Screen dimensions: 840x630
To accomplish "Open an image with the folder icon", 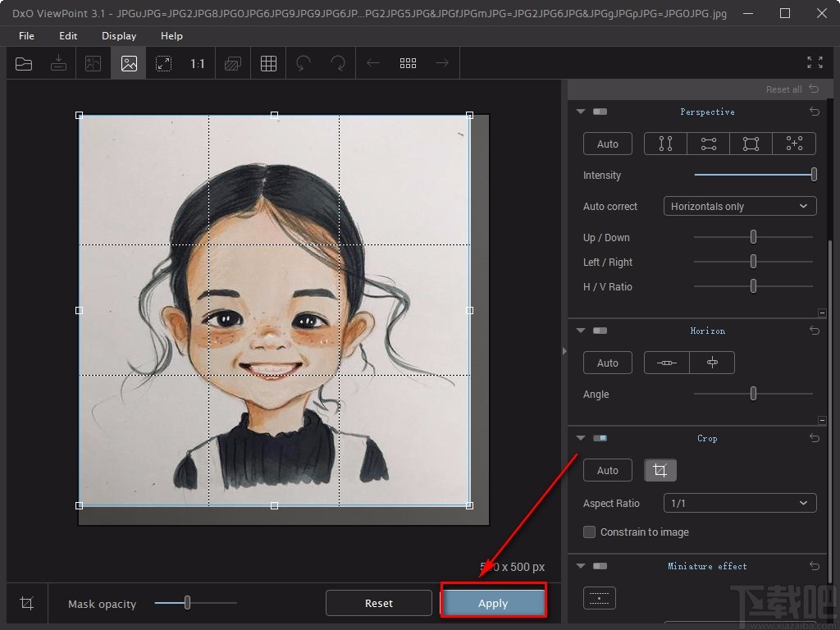I will (x=24, y=63).
